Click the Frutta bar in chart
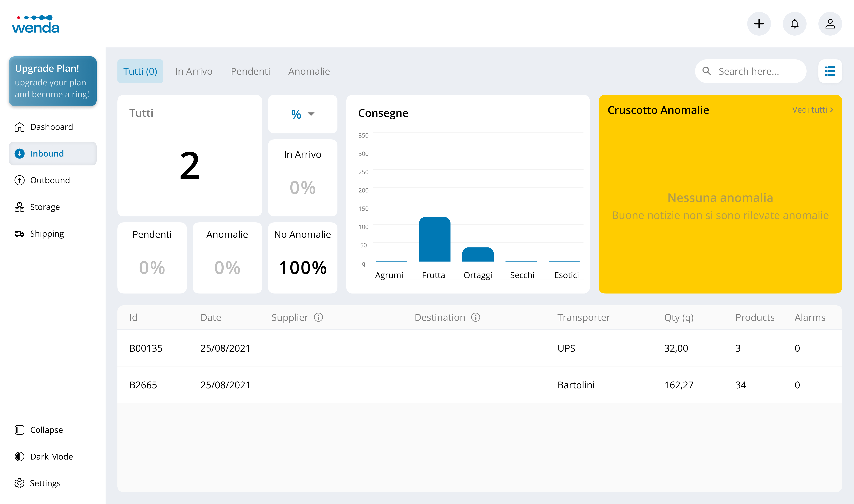 tap(435, 239)
